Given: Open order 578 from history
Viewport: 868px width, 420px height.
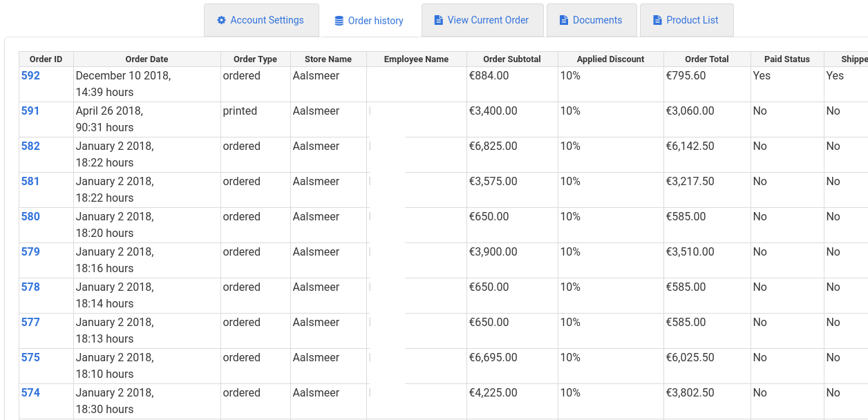Looking at the screenshot, I should [30, 287].
